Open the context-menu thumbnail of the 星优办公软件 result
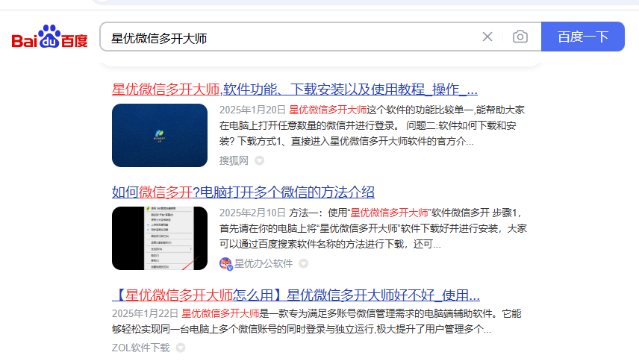Screen dimensions: 639x364 [x=160, y=238]
